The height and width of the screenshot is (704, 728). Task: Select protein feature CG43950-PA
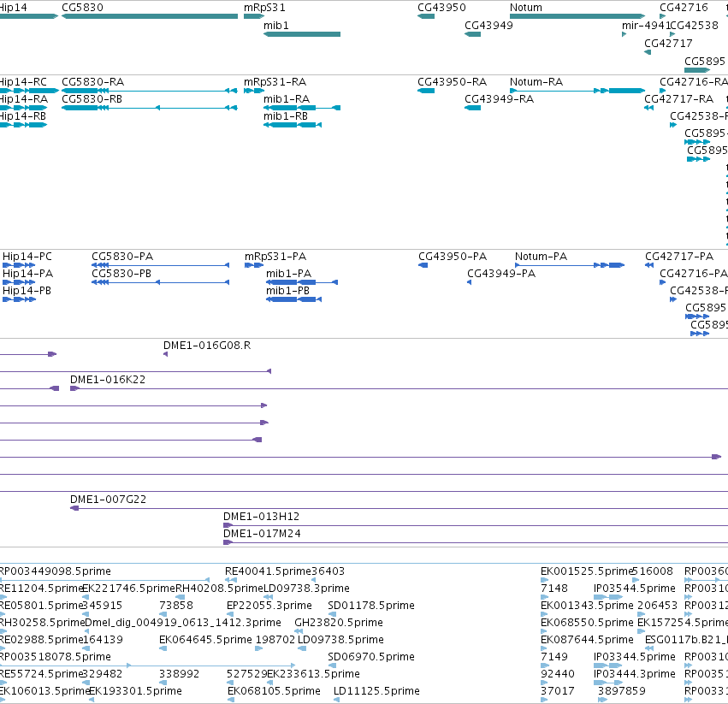point(423,265)
